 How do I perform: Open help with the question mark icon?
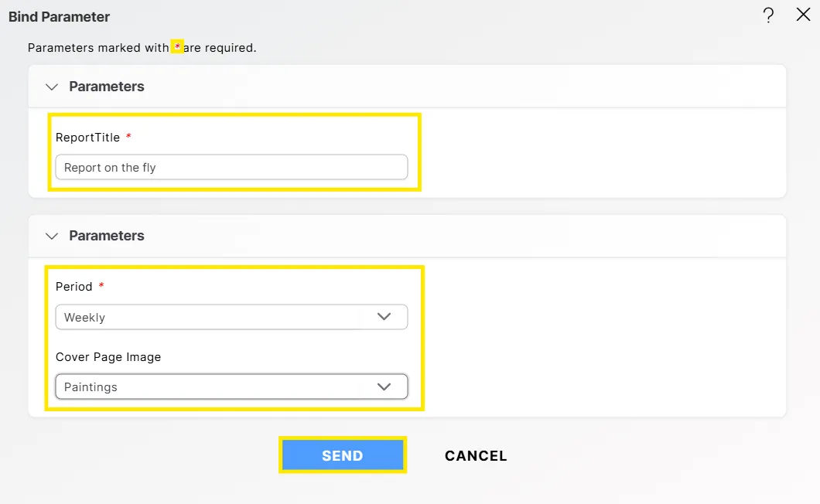click(768, 15)
